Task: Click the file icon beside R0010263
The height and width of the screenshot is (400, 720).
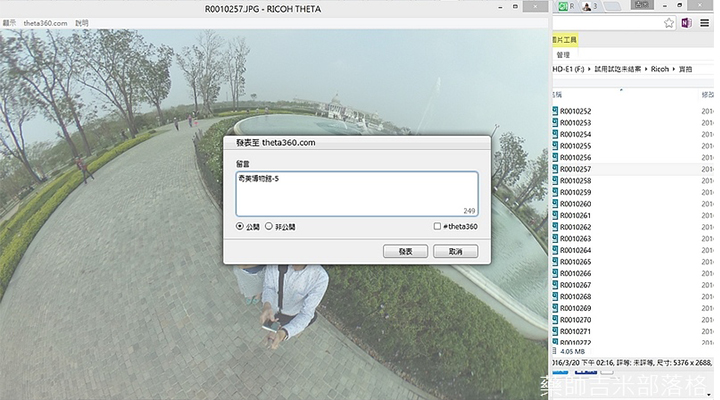Action: (555, 238)
